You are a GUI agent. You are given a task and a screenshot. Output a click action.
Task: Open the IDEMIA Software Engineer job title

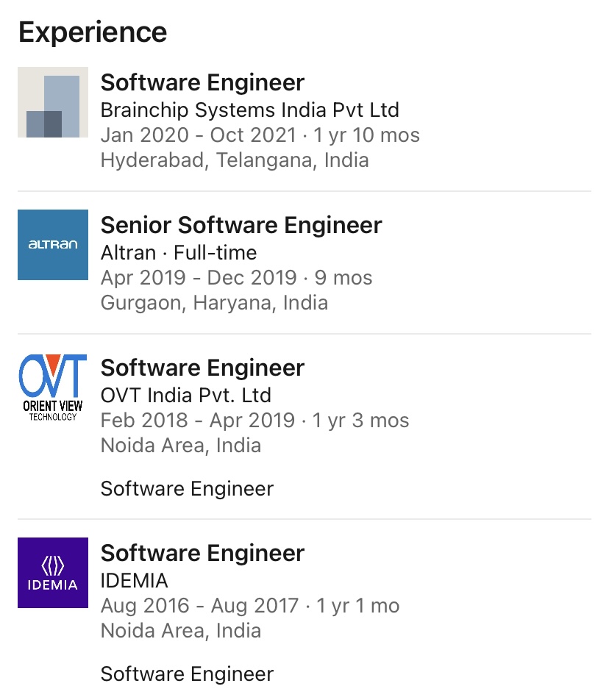202,553
